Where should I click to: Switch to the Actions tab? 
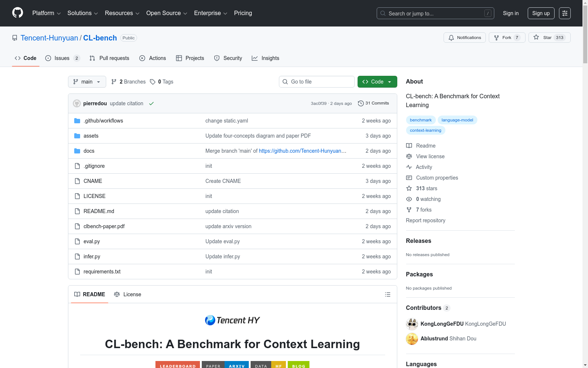click(153, 58)
